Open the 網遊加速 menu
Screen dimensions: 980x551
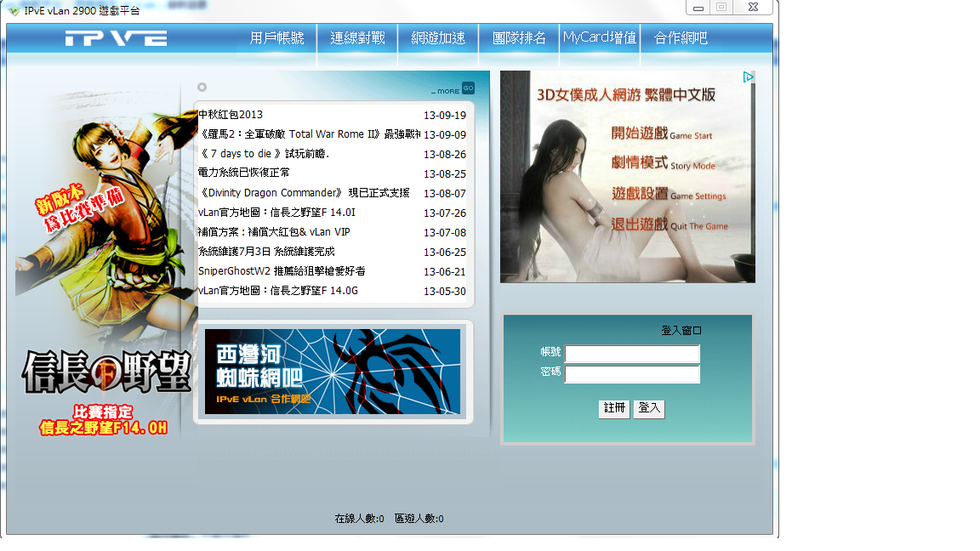coord(438,38)
